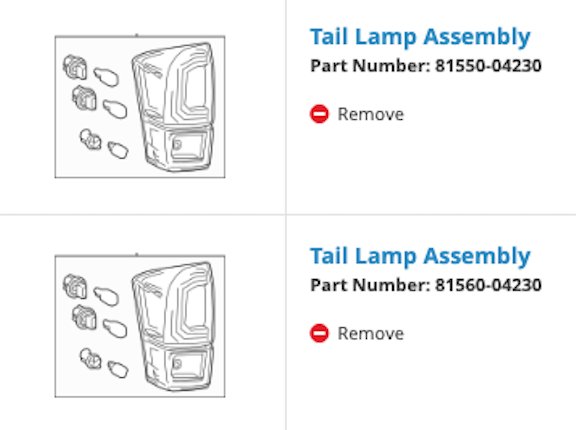Click the topmost bulb socket in the 81560-04230 diagram

pyautogui.click(x=75, y=286)
